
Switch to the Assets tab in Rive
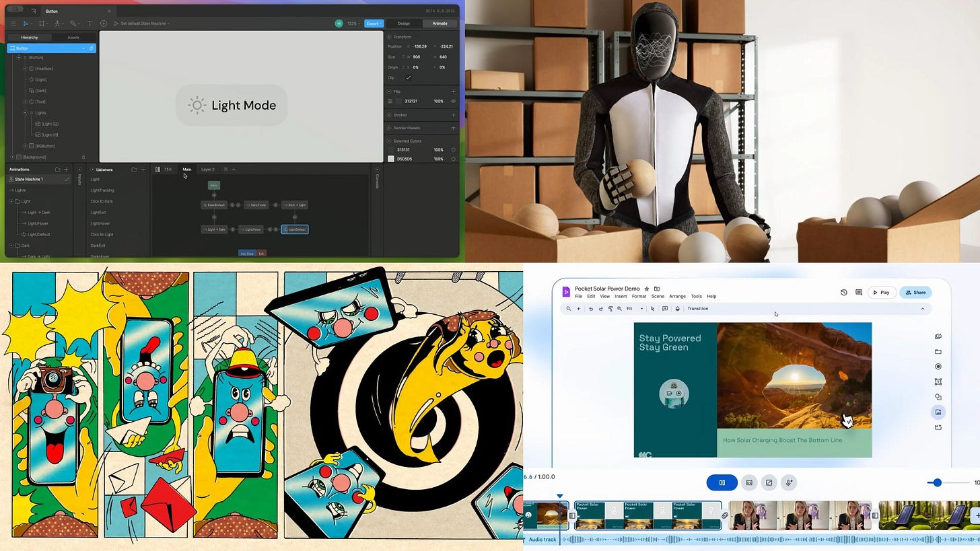73,38
